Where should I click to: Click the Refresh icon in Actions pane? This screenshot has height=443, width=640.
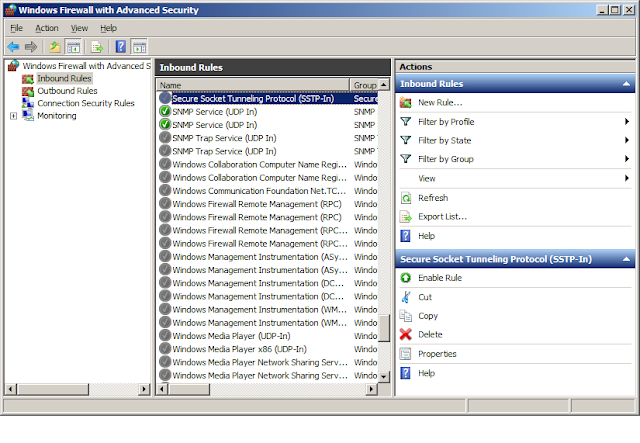click(x=406, y=198)
